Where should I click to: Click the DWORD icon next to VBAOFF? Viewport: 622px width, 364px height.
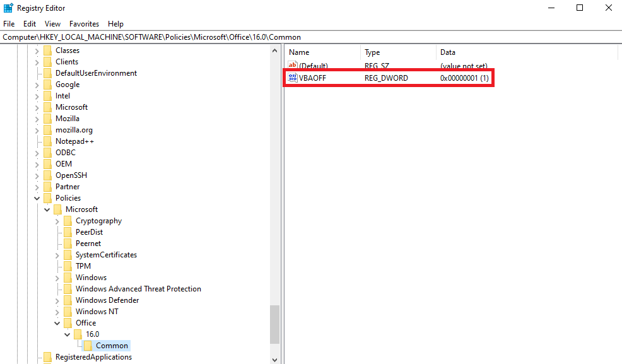(x=293, y=78)
